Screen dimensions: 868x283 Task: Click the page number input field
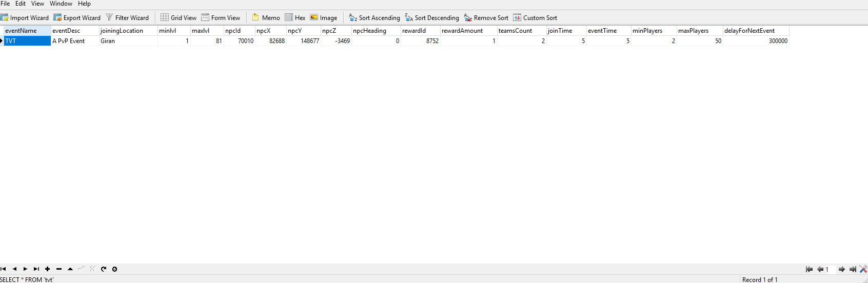pyautogui.click(x=830, y=269)
